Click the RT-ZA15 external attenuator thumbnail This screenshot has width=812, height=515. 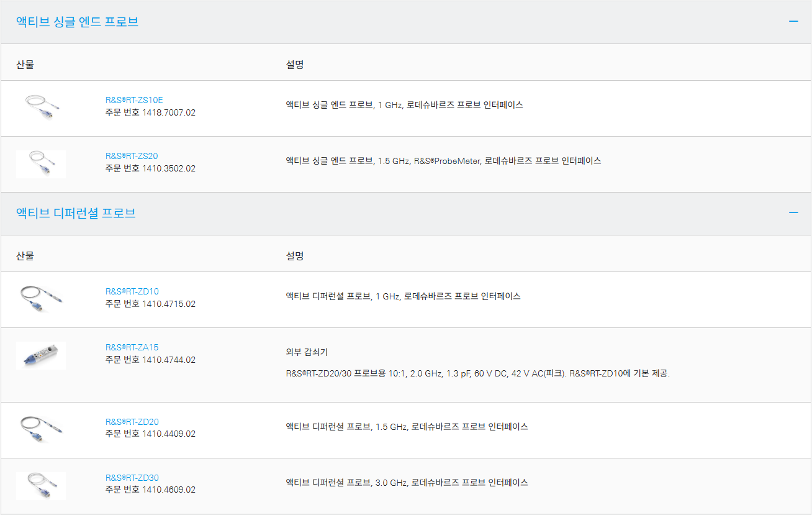pyautogui.click(x=41, y=355)
